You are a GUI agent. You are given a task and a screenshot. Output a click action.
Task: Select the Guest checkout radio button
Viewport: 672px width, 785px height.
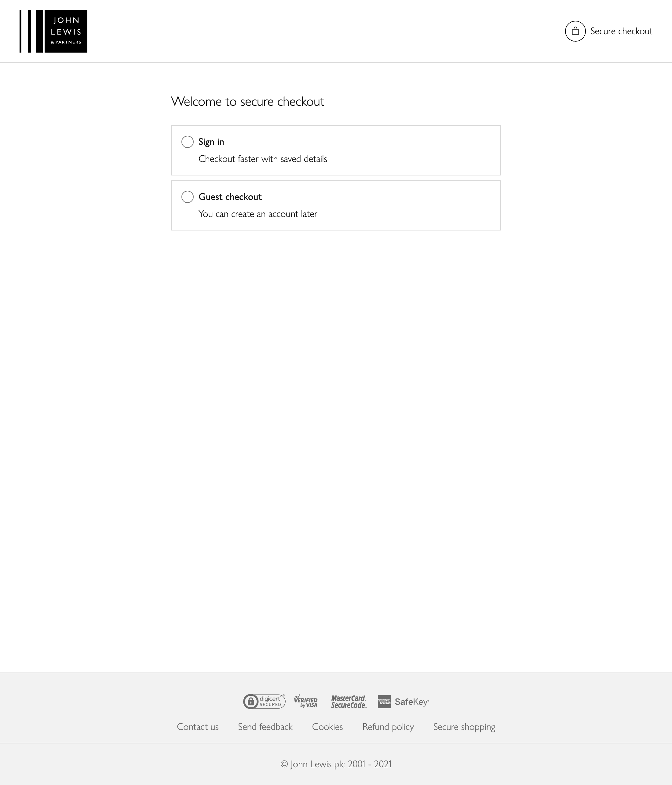pos(188,197)
